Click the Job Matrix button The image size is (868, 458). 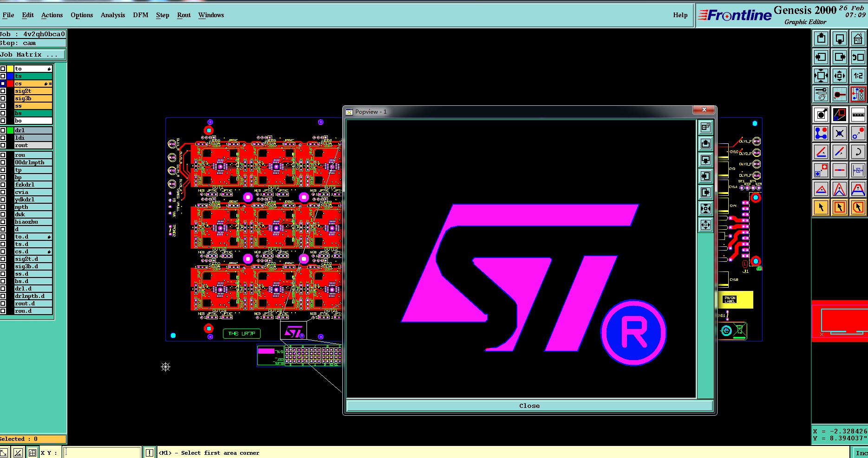(33, 55)
